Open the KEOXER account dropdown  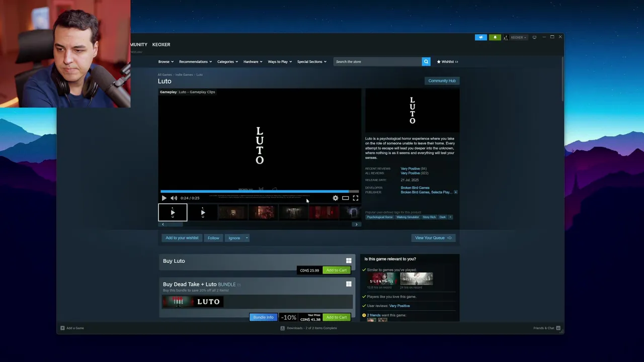click(x=519, y=37)
